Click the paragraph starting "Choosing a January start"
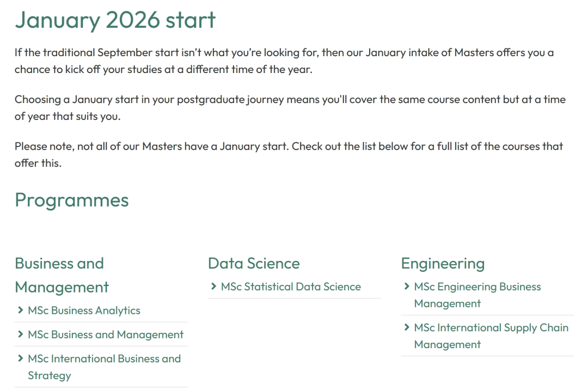The height and width of the screenshot is (389, 588). (290, 108)
